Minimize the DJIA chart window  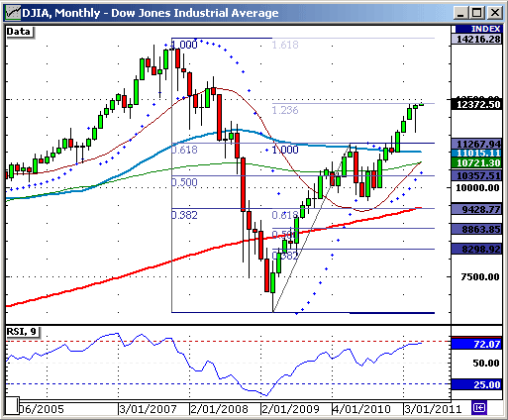pyautogui.click(x=460, y=13)
